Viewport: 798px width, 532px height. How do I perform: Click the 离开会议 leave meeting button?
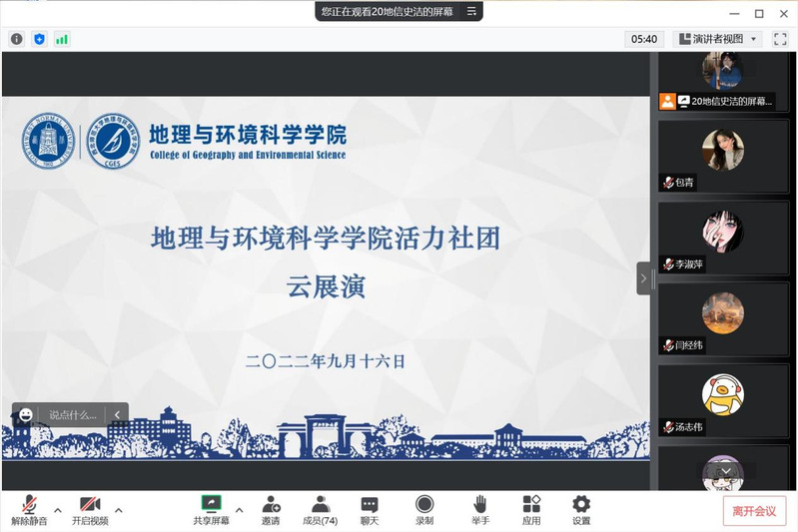[x=754, y=511]
